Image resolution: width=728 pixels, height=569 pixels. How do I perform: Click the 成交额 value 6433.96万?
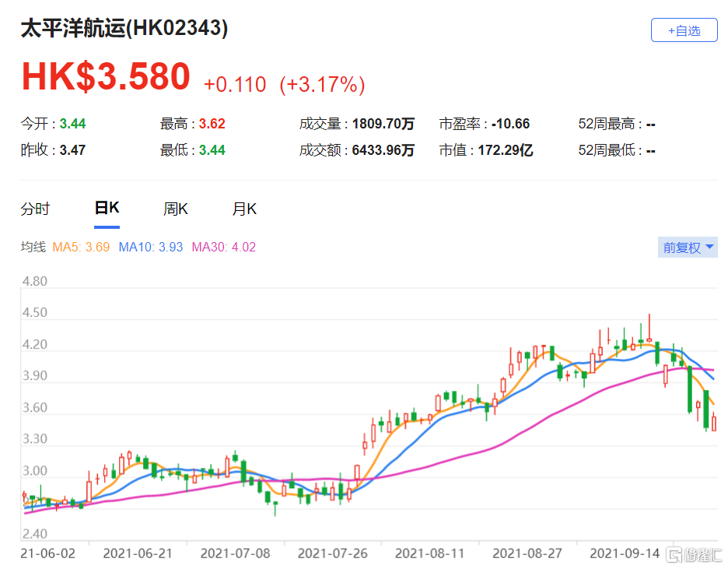click(383, 150)
